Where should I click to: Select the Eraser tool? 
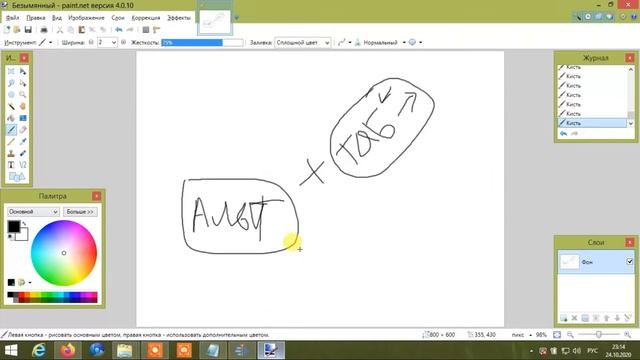point(23,130)
